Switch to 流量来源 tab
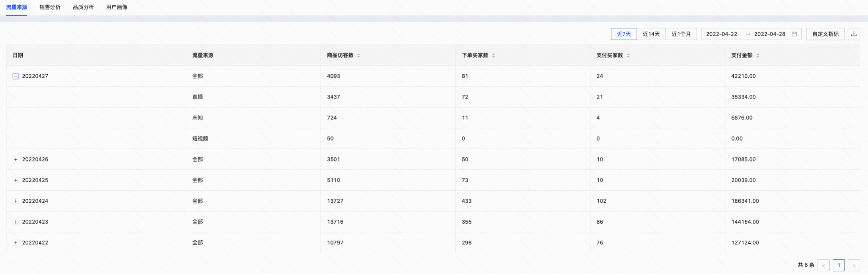The width and height of the screenshot is (868, 274). tap(17, 7)
